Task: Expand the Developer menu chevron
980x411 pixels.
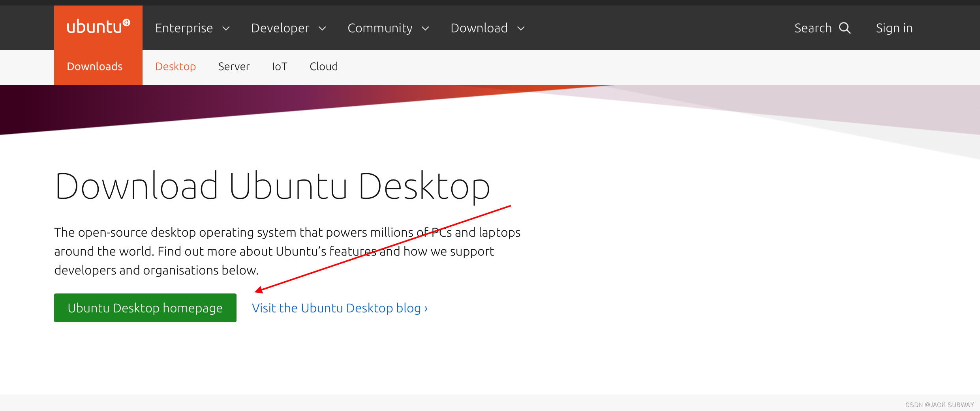Action: coord(322,28)
